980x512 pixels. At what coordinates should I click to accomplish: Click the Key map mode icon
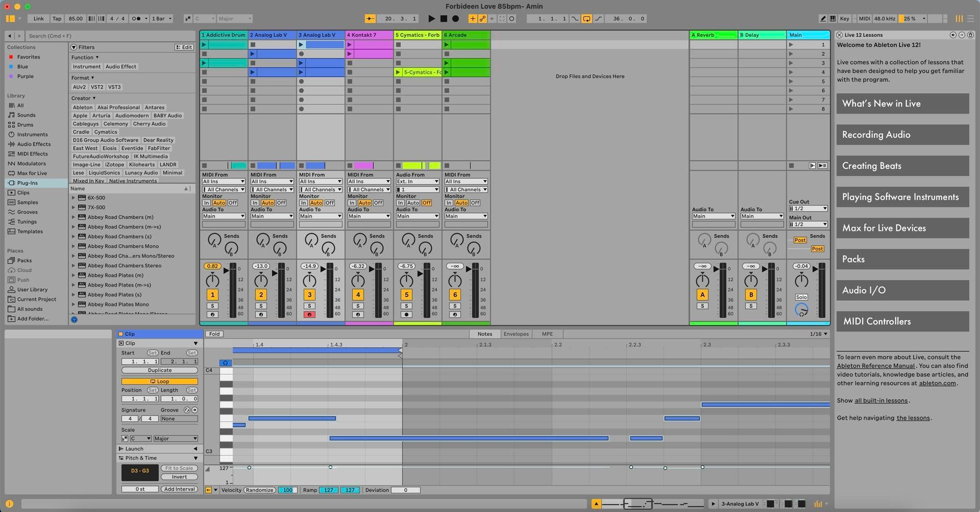pyautogui.click(x=845, y=18)
